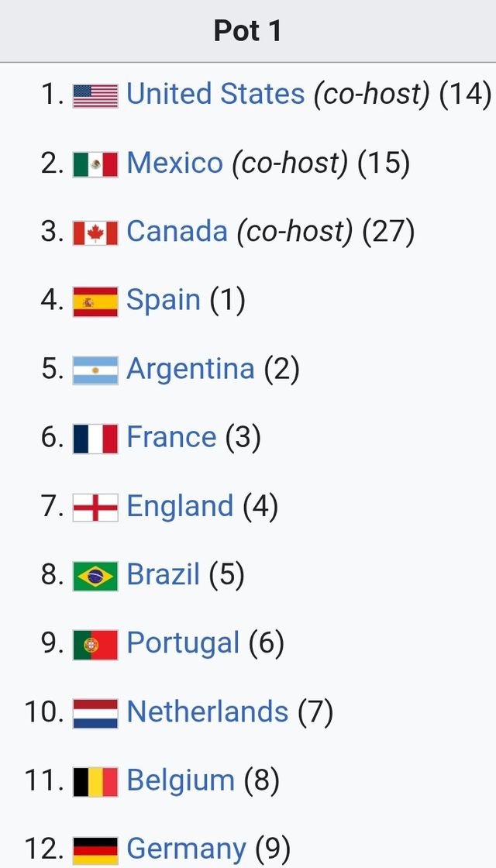Open the Mexico team link
The height and width of the screenshot is (868, 496).
(174, 164)
